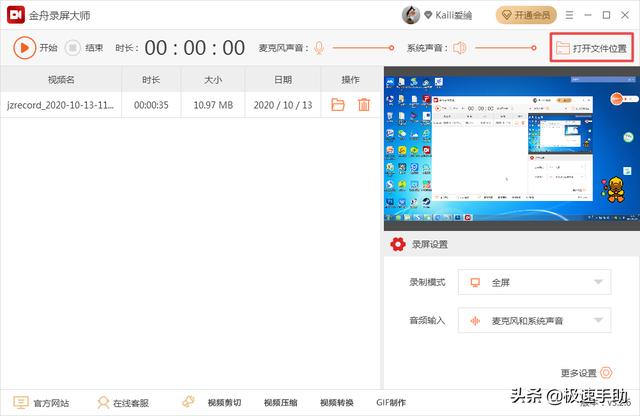Image resolution: width=640 pixels, height=416 pixels.
Task: Click the 2020 / 10 / 13 date cell
Action: [283, 105]
